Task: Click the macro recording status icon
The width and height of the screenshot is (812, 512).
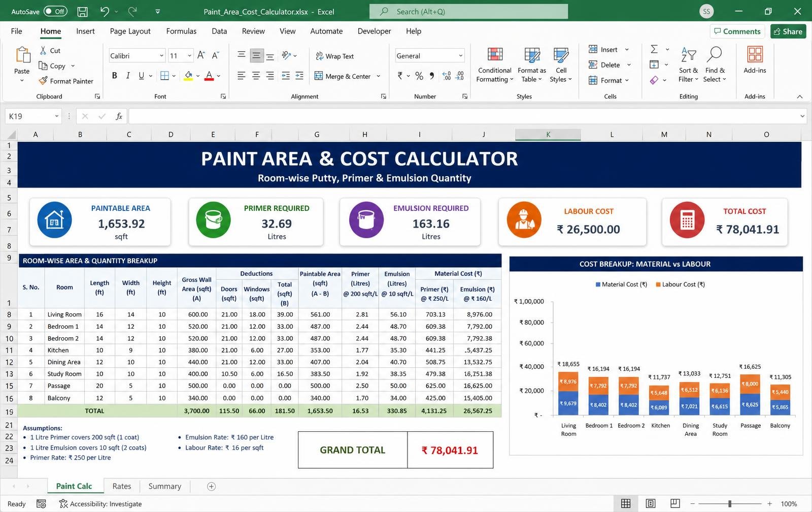Action: coord(42,504)
